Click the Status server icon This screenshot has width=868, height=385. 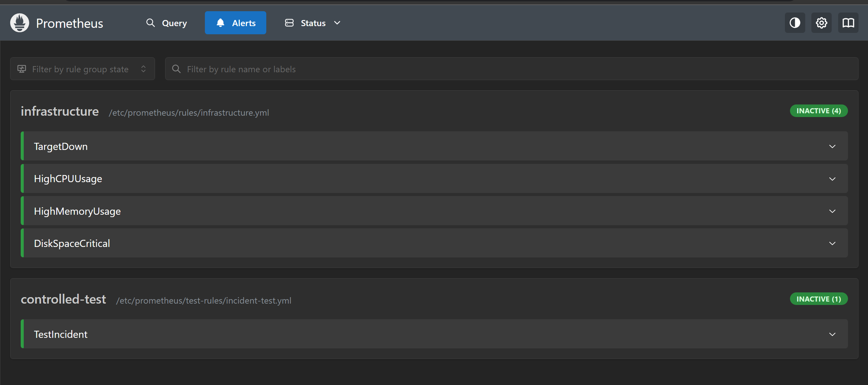pos(289,23)
